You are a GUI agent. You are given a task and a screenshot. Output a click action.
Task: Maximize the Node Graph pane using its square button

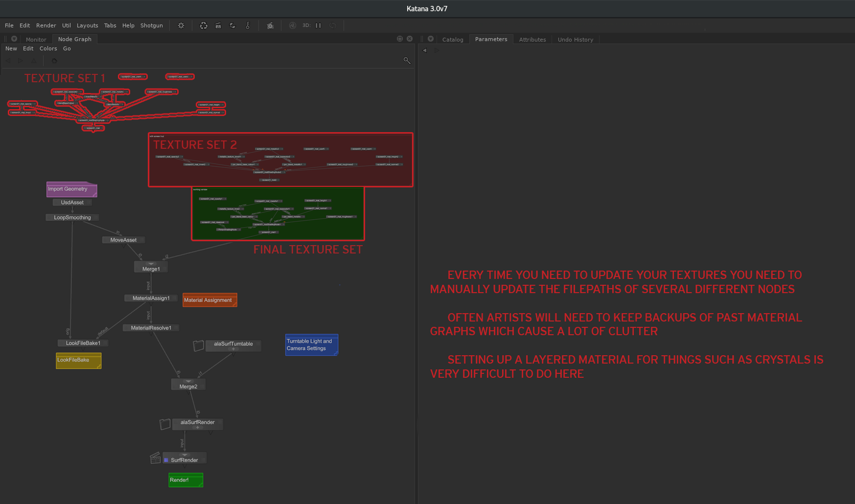tap(400, 39)
